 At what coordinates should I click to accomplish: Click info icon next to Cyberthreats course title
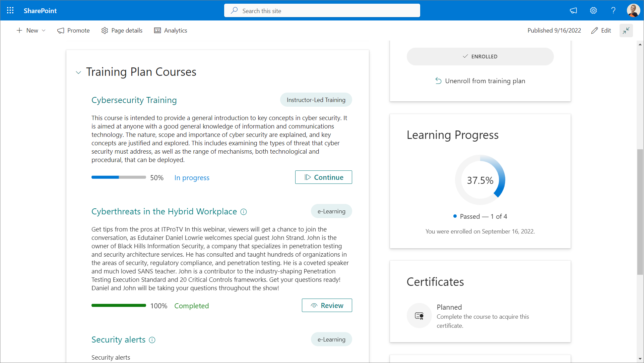point(244,212)
